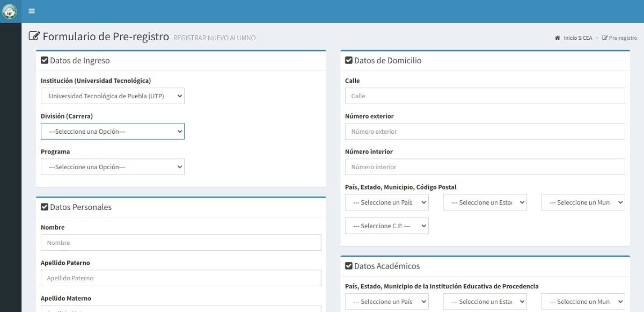This screenshot has width=644, height=312.
Task: Click the home icon in breadcrumb
Action: [558, 38]
